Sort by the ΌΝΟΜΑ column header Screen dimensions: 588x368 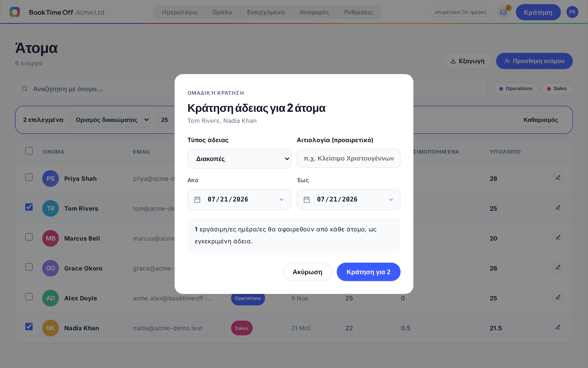point(53,152)
